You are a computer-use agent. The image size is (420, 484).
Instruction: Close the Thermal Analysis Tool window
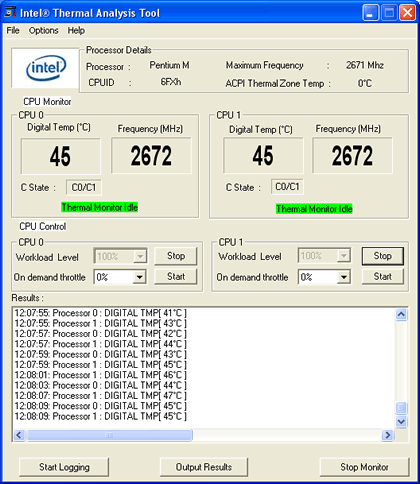tap(407, 13)
